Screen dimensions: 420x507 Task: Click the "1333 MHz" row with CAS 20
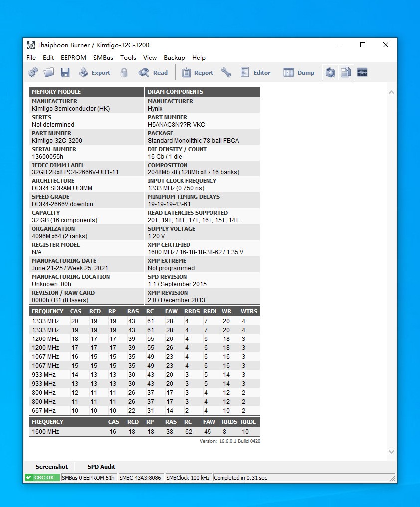145,321
